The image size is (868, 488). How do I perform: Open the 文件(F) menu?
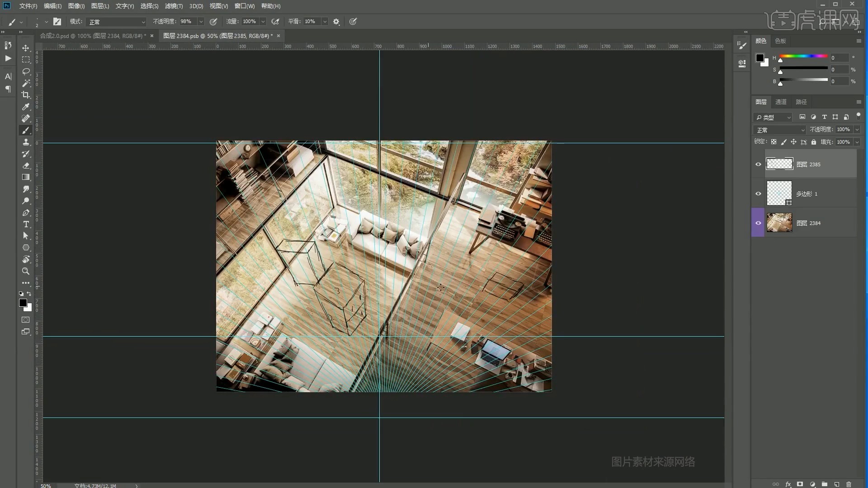coord(28,6)
